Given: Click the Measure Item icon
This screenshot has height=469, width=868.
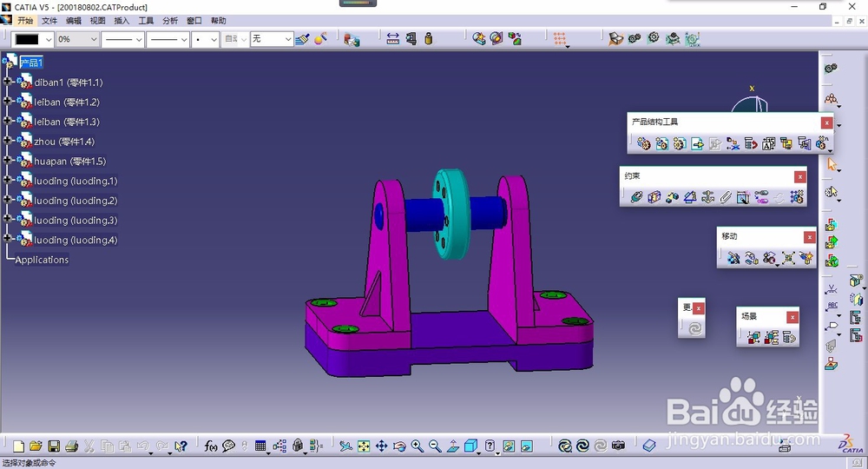Looking at the screenshot, I should pos(411,39).
